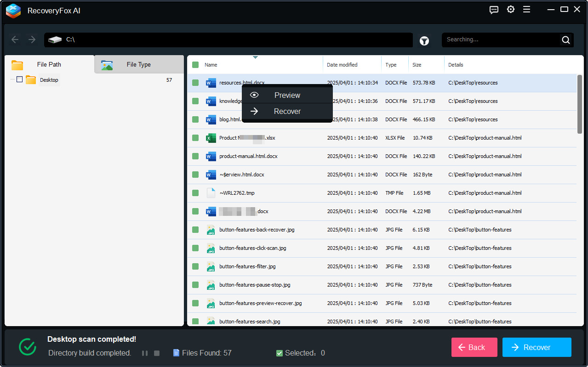This screenshot has width=588, height=367.
Task: Open settings via the gear icon
Action: click(511, 9)
